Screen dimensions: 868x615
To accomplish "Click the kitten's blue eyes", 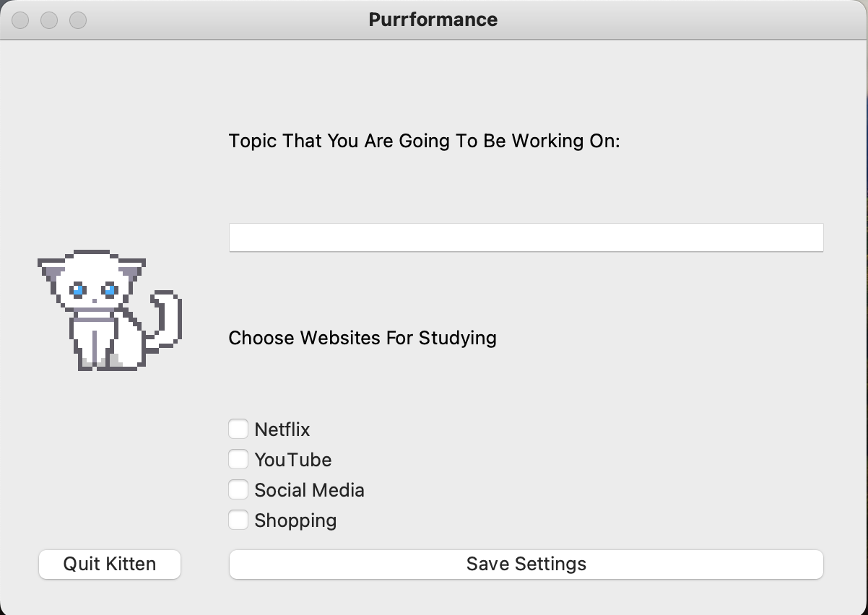I will point(93,290).
